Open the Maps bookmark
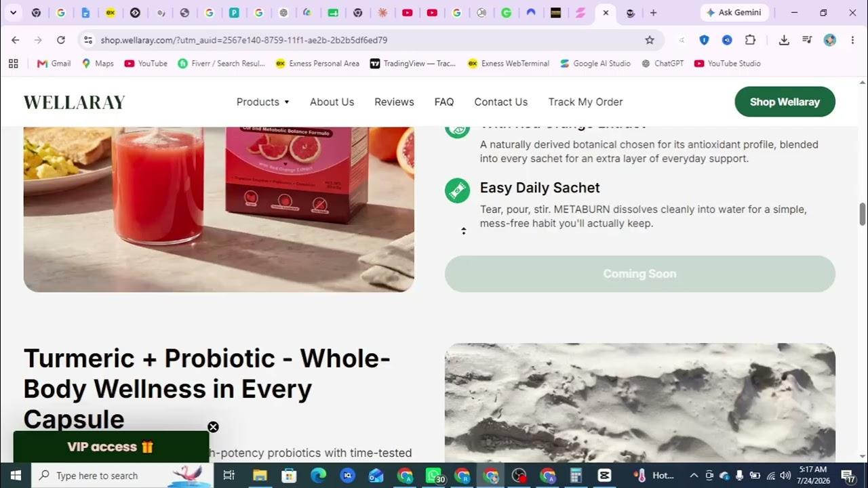868x488 pixels. [98, 64]
